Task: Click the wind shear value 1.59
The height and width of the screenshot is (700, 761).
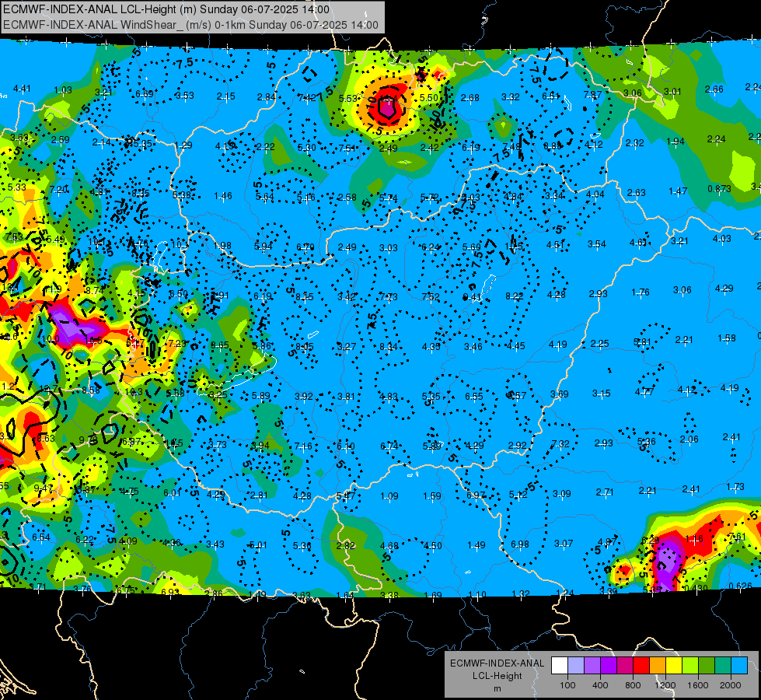Action: click(432, 496)
